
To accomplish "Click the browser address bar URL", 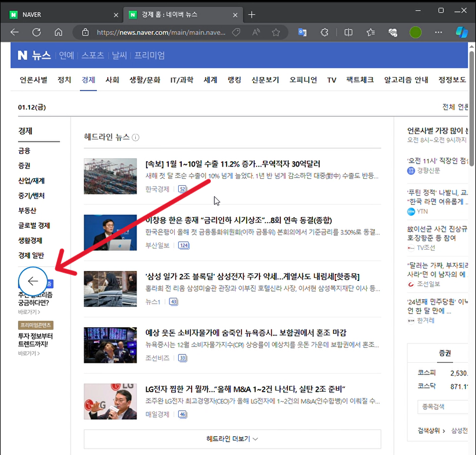I will (161, 32).
